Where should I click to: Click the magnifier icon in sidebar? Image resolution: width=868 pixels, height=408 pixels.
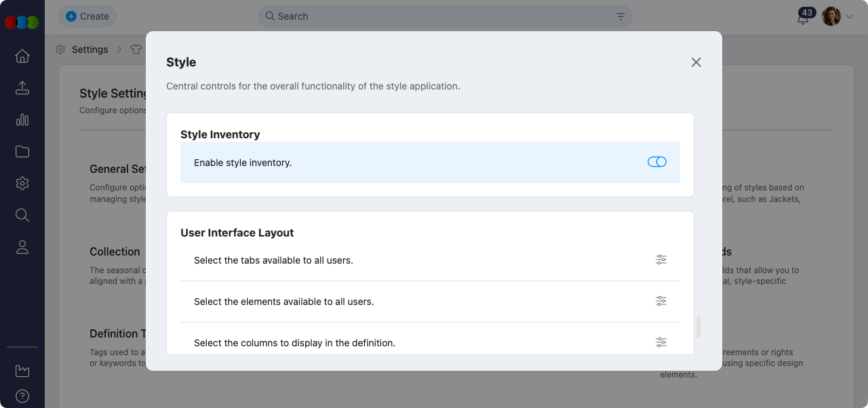(22, 216)
